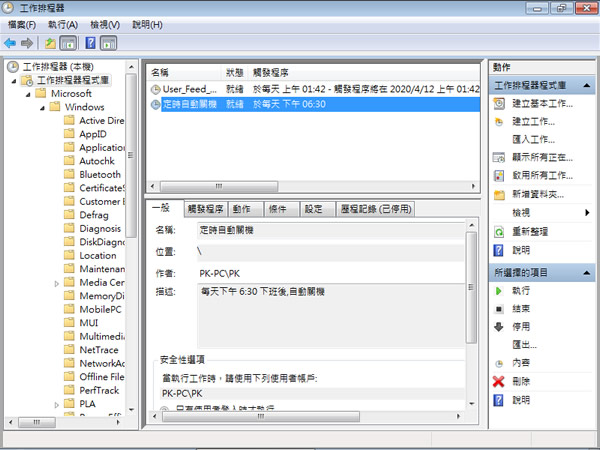Screen dimensions: 600x450
Task: Collapse Windows tree node
Action: click(x=42, y=108)
